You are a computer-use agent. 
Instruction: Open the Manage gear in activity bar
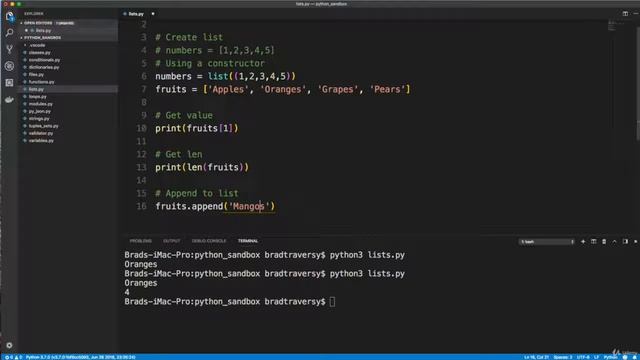(x=9, y=345)
